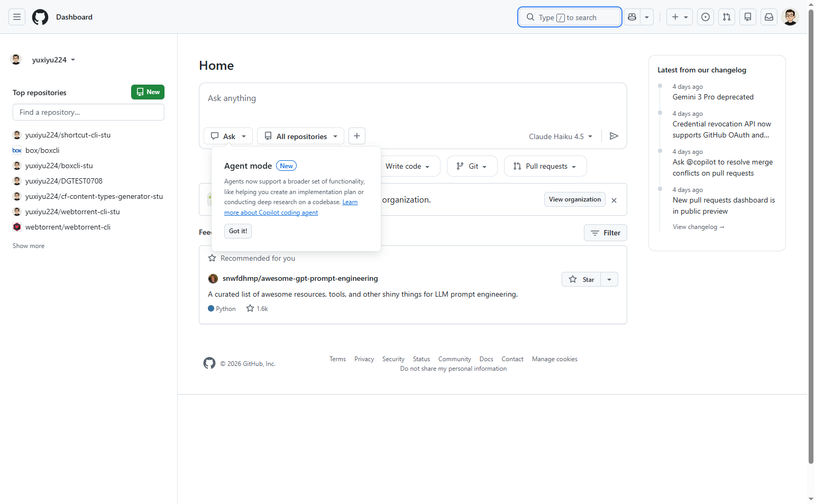Viewport: 815px width, 504px height.
Task: Click the scrollbar down arrow
Action: tap(811, 499)
